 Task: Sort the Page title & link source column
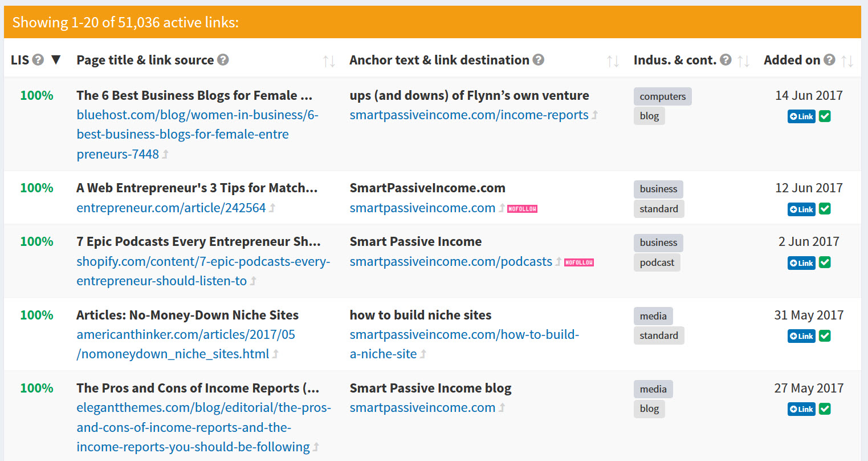[x=329, y=61]
